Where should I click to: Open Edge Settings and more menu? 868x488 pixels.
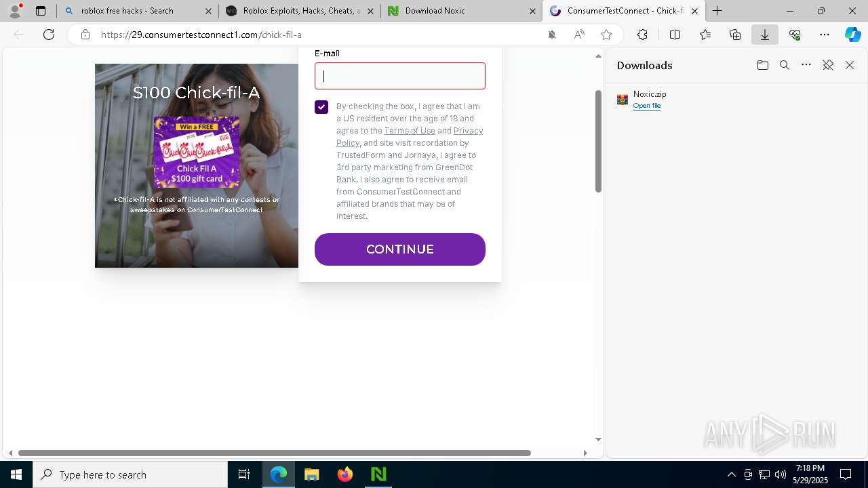(825, 35)
